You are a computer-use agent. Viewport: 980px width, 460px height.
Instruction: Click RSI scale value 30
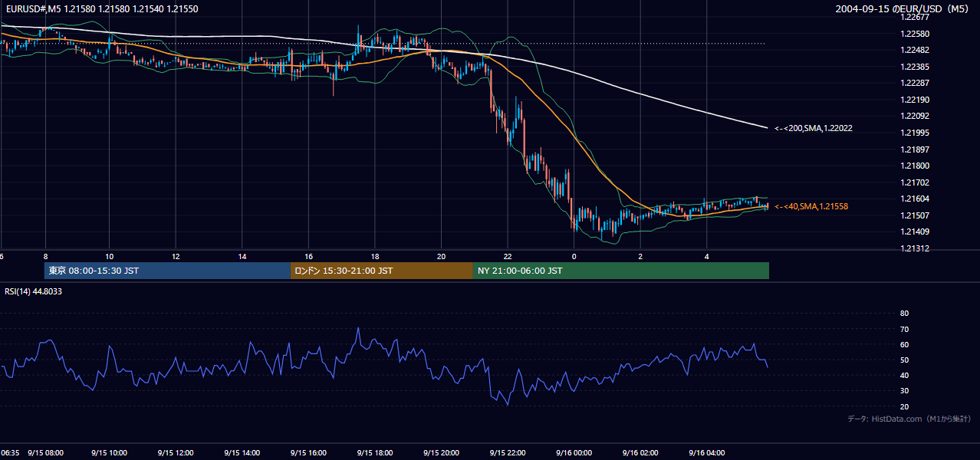tap(904, 391)
